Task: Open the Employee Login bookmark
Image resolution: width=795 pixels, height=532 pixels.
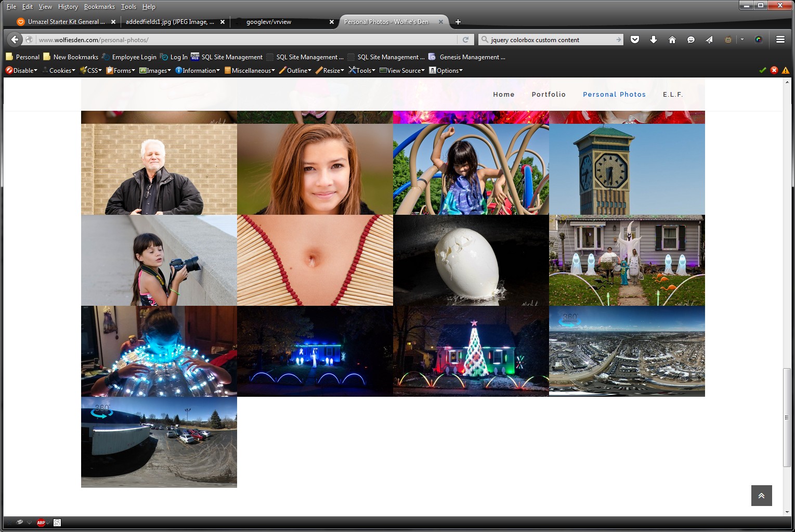Action: 129,57
